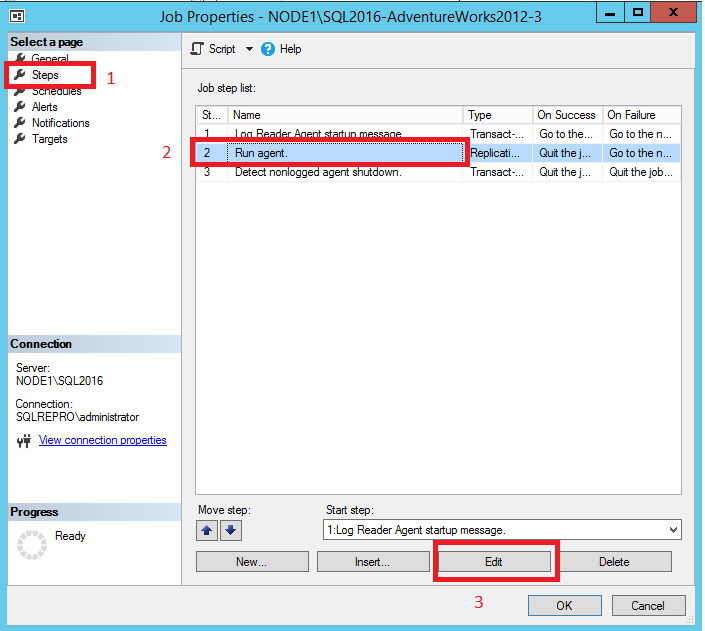The height and width of the screenshot is (631, 705).
Task: Open the Targets page
Action: click(x=49, y=139)
